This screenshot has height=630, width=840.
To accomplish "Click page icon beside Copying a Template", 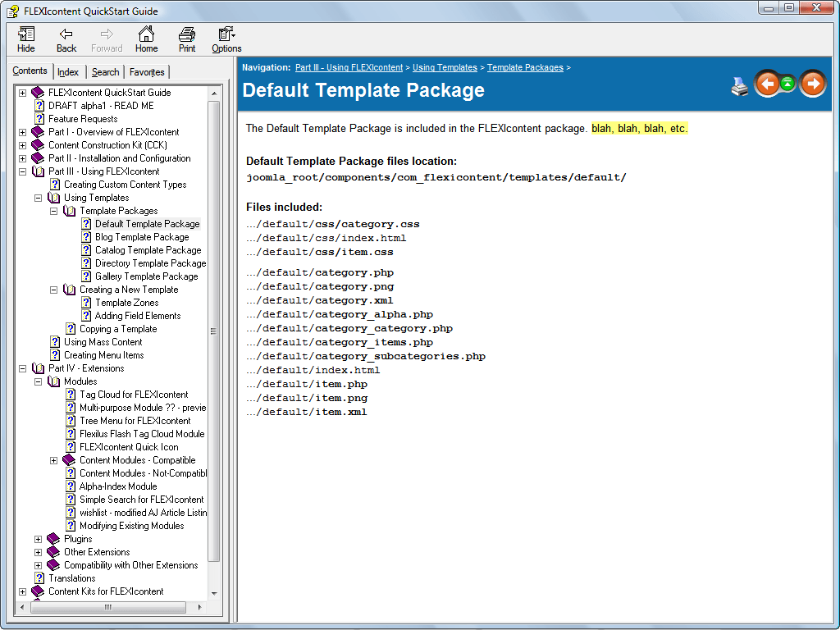I will [71, 329].
